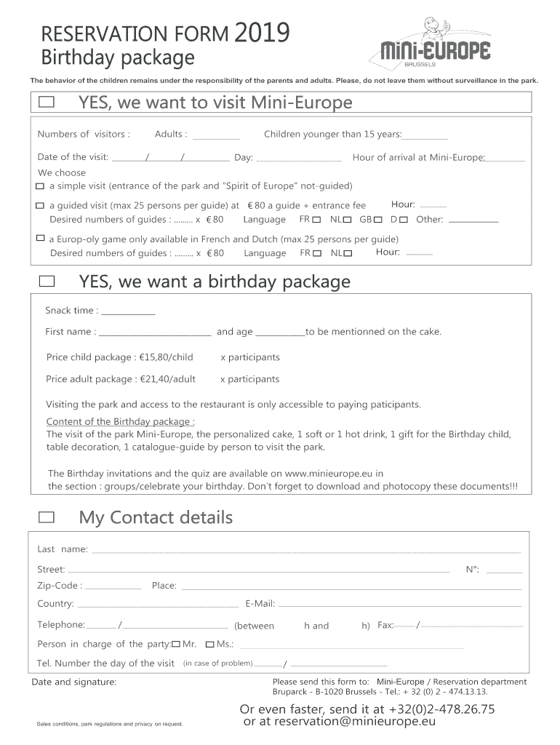Tick the simple visit checkbox
560x745 pixels.
point(40,186)
